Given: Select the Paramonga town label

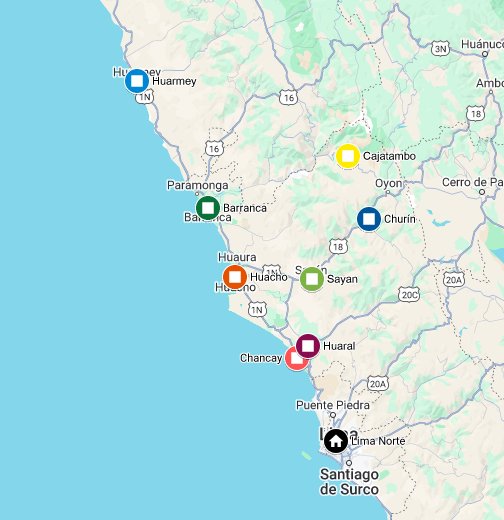Looking at the screenshot, I should point(198,185).
